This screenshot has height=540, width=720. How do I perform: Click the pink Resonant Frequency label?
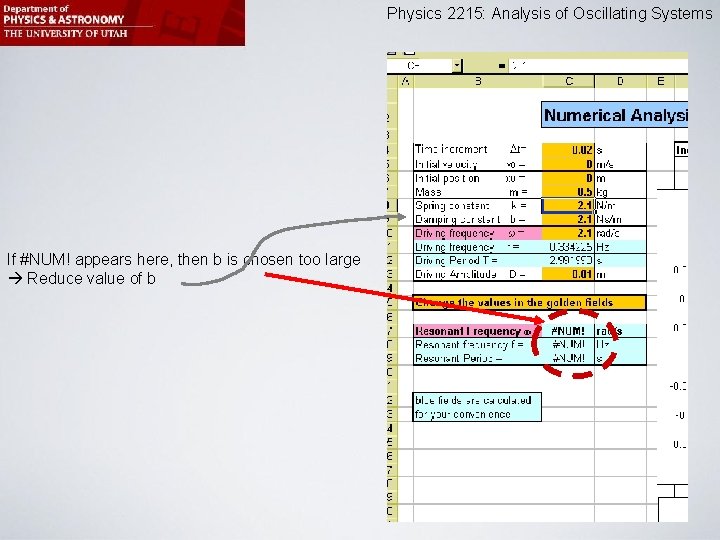pyautogui.click(x=478, y=331)
